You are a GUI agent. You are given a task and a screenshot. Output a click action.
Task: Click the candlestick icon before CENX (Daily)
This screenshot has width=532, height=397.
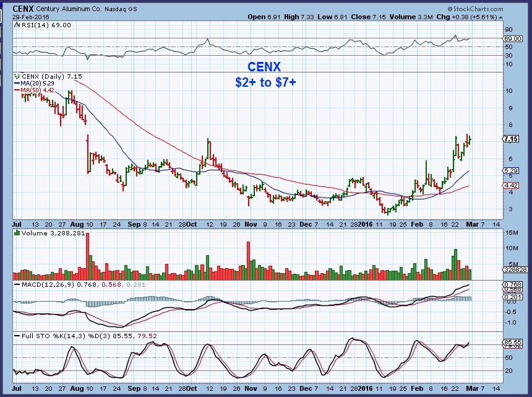tap(17, 76)
